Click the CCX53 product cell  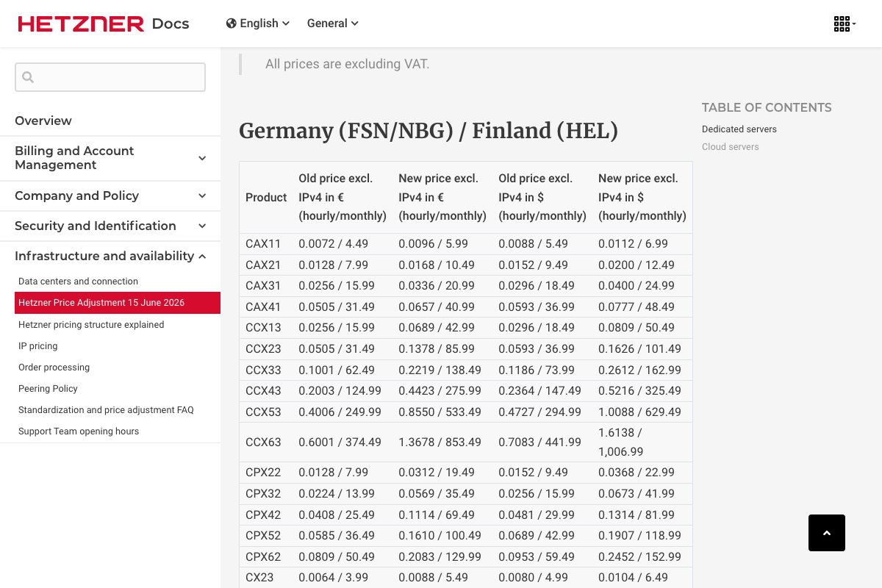tap(266, 412)
